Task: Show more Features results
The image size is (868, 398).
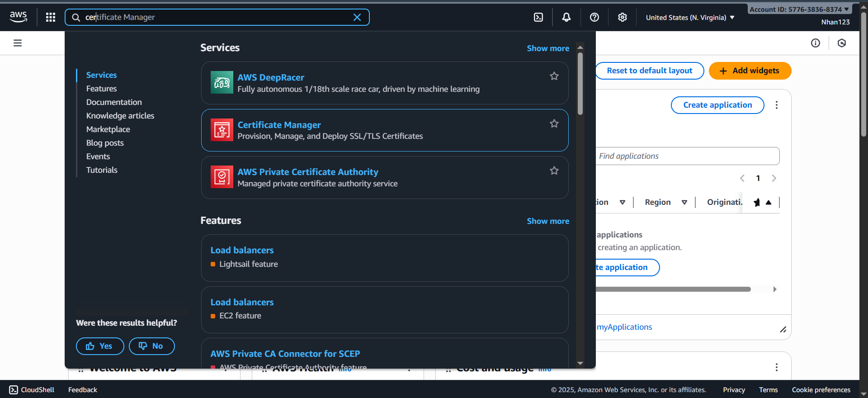Action: click(548, 221)
